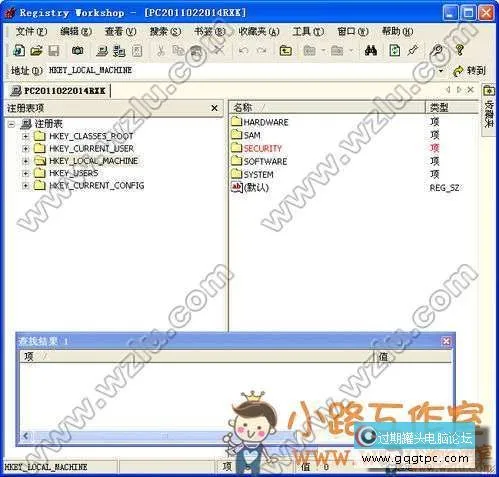This screenshot has height=477, width=499.
Task: Select the SYSTEM key in list
Action: [258, 175]
